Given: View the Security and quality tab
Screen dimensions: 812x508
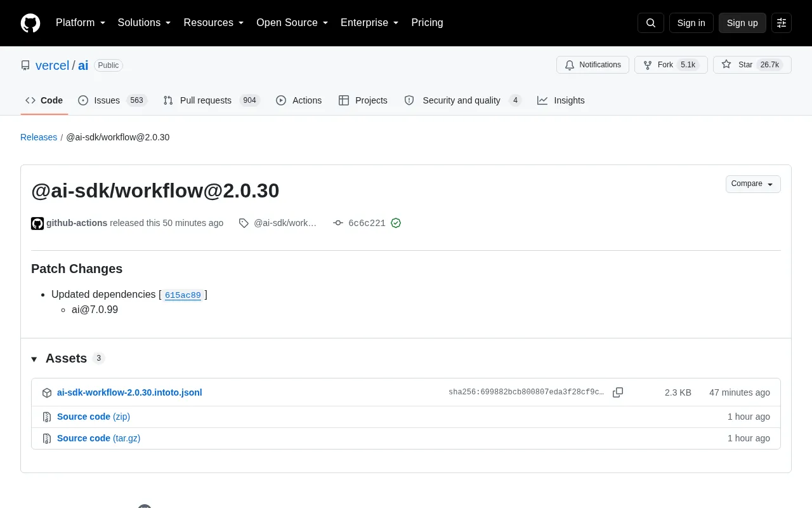Looking at the screenshot, I should pos(463,100).
